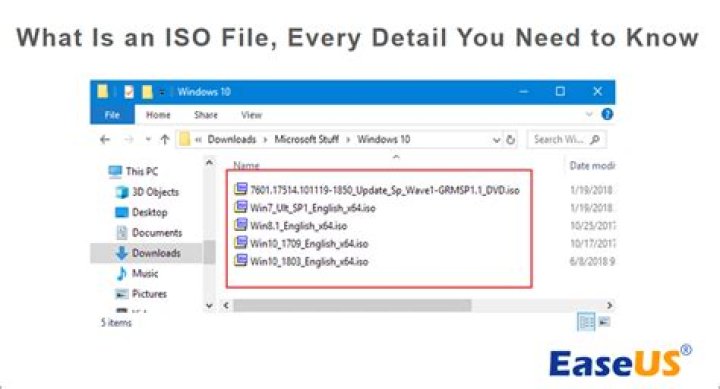Click the navigation pane scroll-down arrow
This screenshot has width=720, height=389.
click(209, 305)
